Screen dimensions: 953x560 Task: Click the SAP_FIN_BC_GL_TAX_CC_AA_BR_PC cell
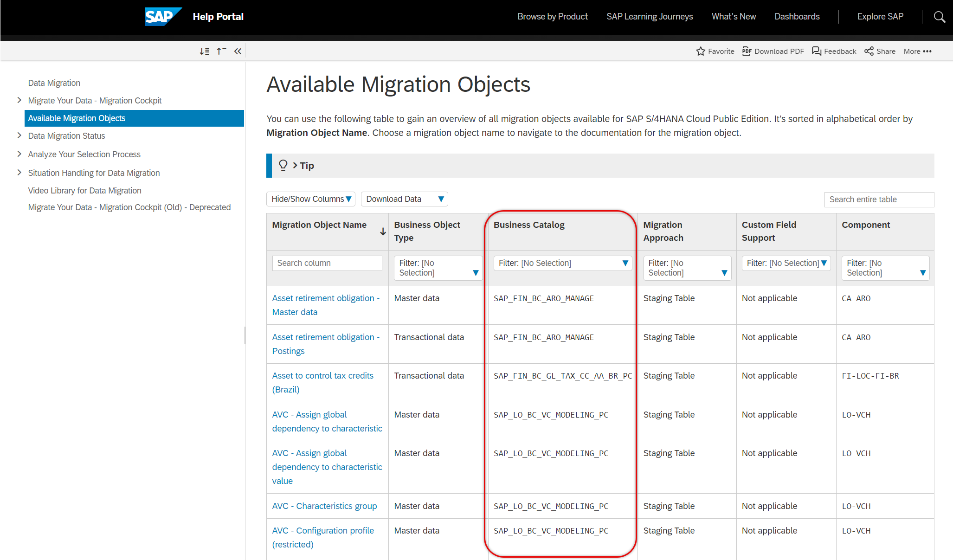click(563, 376)
